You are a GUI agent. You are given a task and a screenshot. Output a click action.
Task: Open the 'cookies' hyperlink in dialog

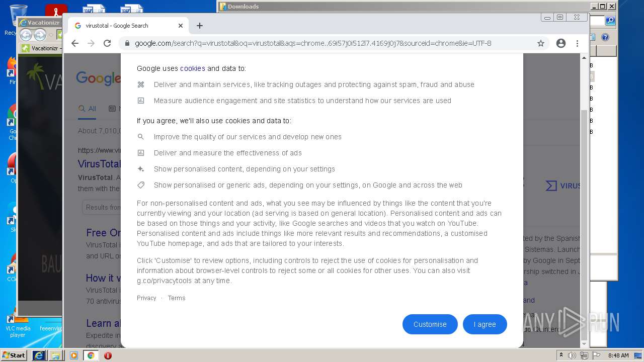pyautogui.click(x=193, y=68)
